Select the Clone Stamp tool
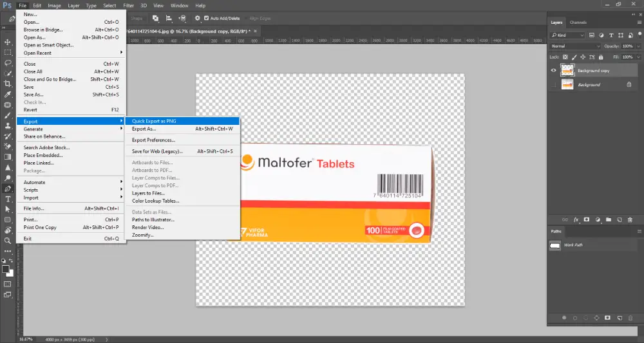Viewport: 644px width, 343px height. [x=7, y=126]
